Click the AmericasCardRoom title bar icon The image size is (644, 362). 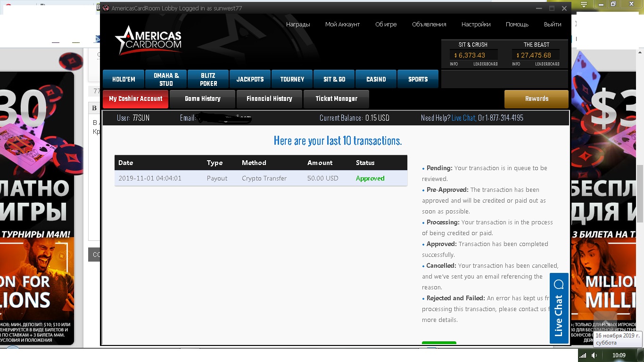[106, 8]
